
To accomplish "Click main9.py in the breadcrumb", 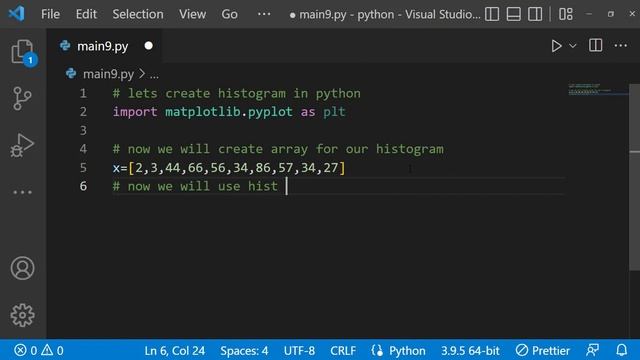I will click(x=108, y=74).
